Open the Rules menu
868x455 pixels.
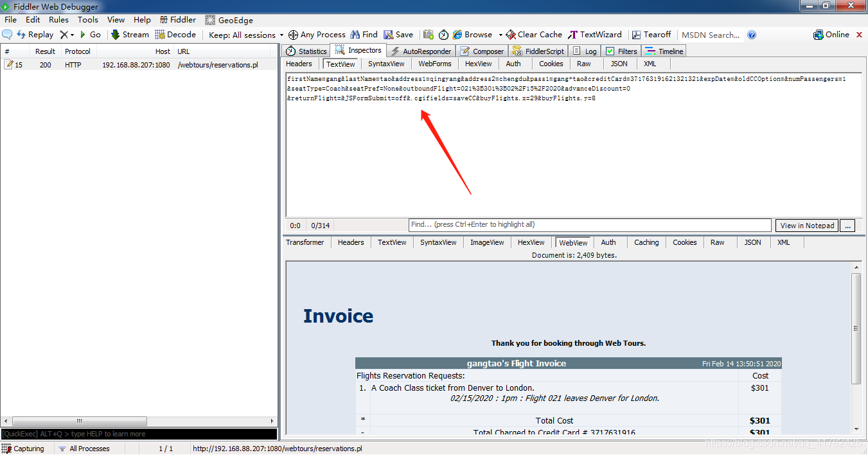coord(58,20)
